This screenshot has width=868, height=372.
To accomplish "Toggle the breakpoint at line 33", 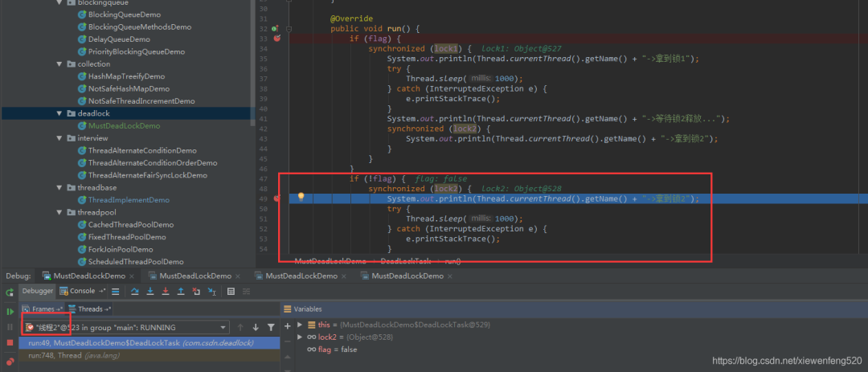I will pos(277,39).
